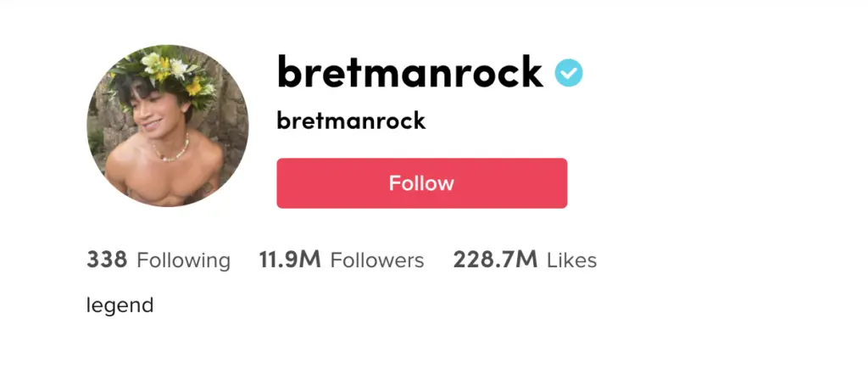Click the blue verified checkmark badge

click(x=569, y=73)
